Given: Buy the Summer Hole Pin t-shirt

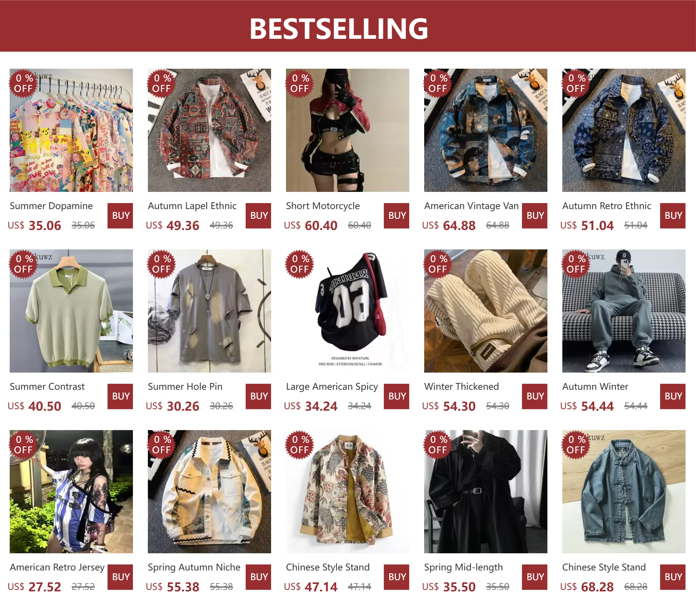Looking at the screenshot, I should [258, 396].
